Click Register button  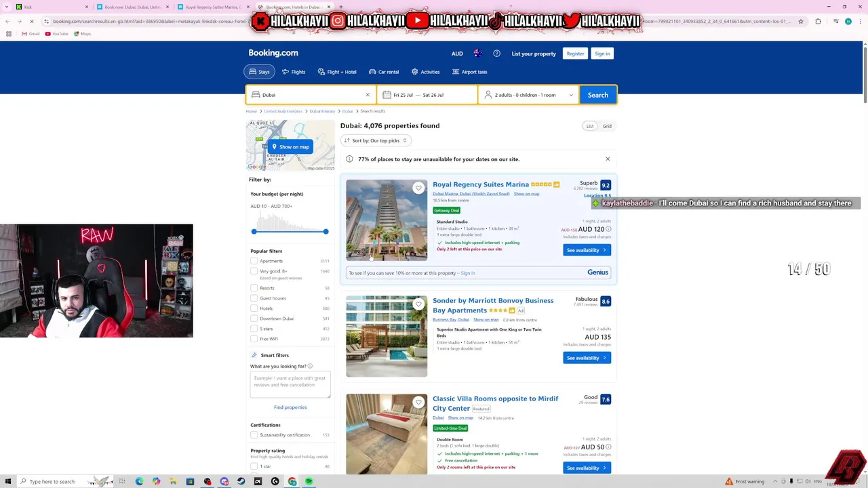point(575,54)
